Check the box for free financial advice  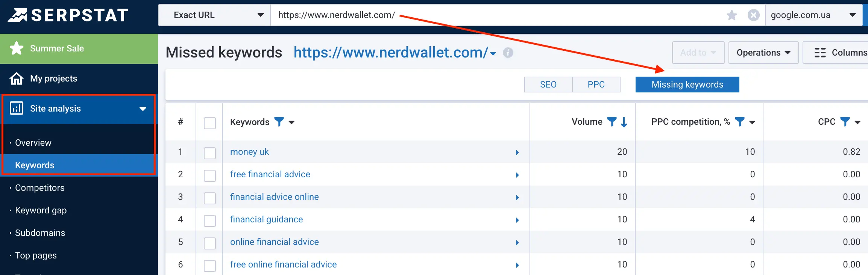tap(210, 176)
